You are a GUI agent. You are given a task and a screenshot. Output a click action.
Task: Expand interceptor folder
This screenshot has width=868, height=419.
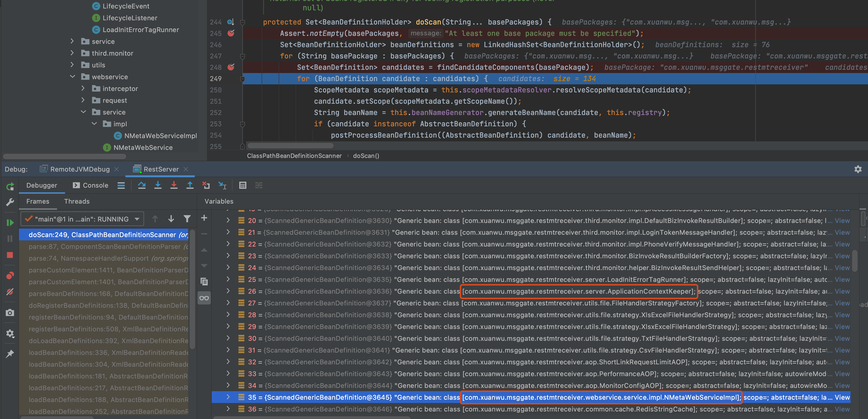click(x=83, y=88)
